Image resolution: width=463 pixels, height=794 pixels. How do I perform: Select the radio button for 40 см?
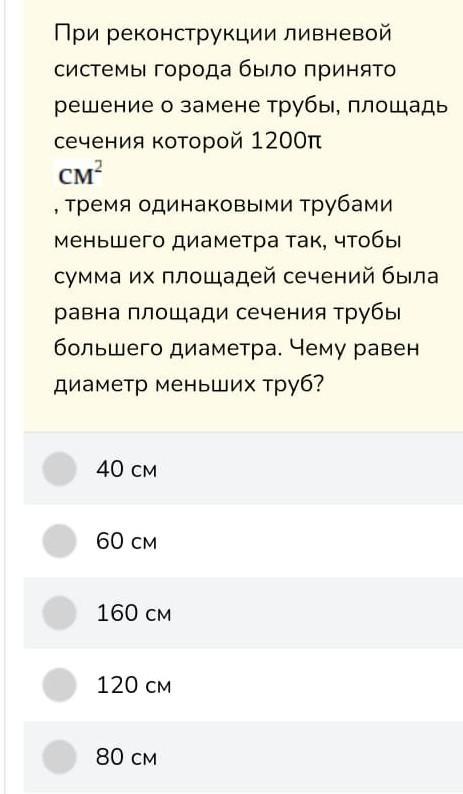tap(59, 469)
